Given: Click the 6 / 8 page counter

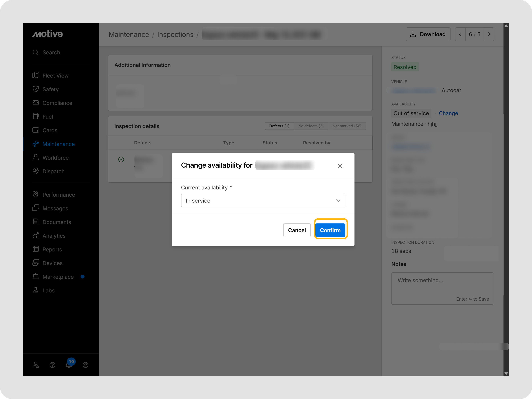Looking at the screenshot, I should [474, 34].
